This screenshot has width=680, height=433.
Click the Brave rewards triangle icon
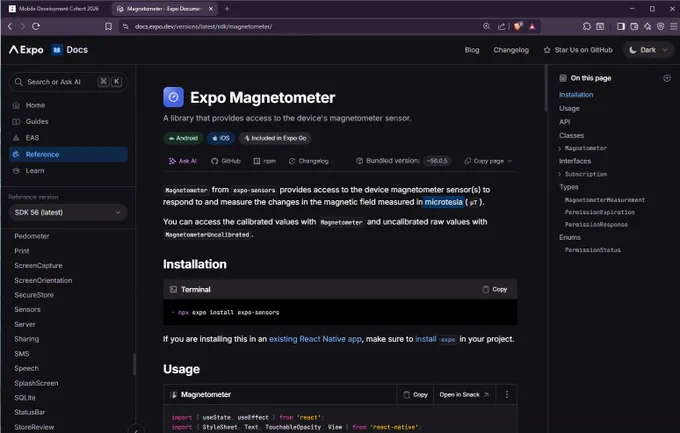tap(532, 26)
